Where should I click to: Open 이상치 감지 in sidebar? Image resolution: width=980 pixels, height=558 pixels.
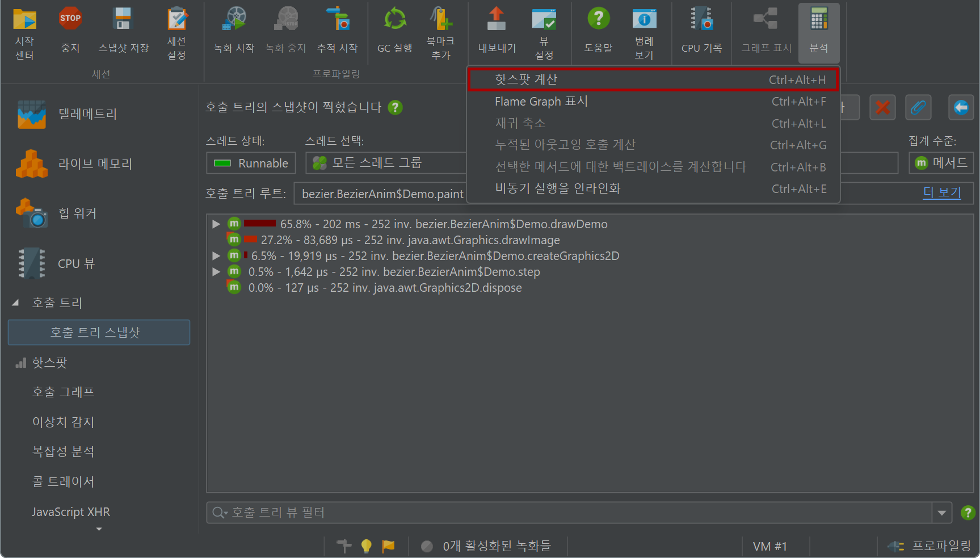pos(63,422)
